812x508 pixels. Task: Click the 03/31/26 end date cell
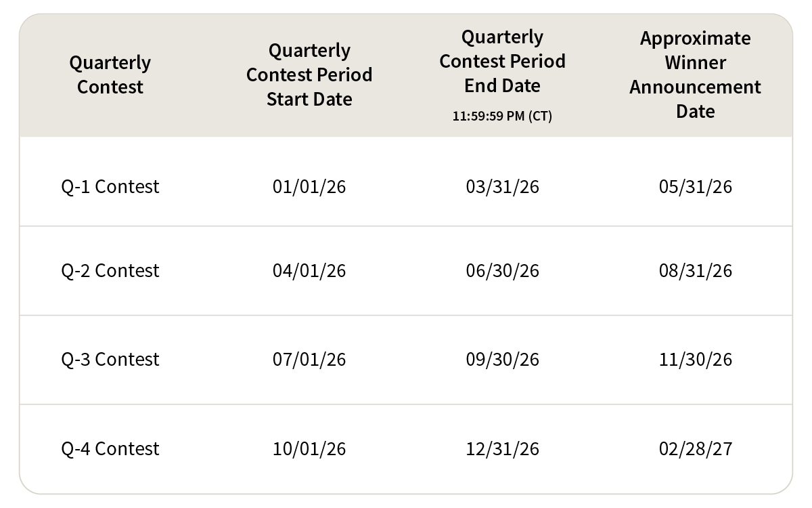point(502,186)
